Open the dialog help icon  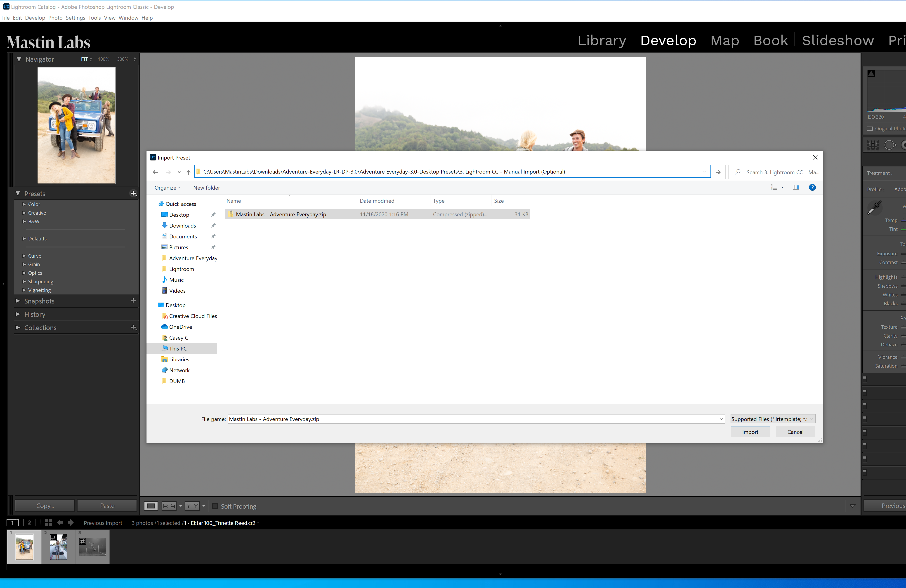pyautogui.click(x=812, y=187)
